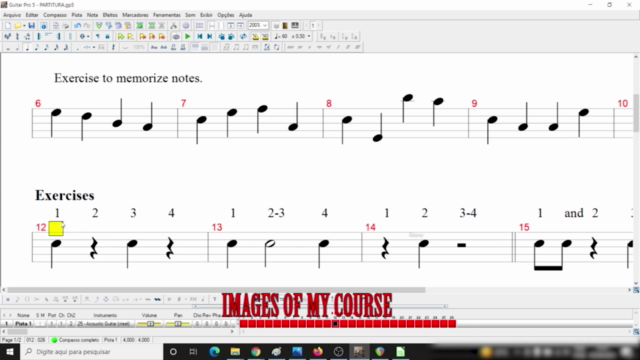Click the Print icon in toolbar
Viewport: 640px width, 360px height.
(66, 25)
